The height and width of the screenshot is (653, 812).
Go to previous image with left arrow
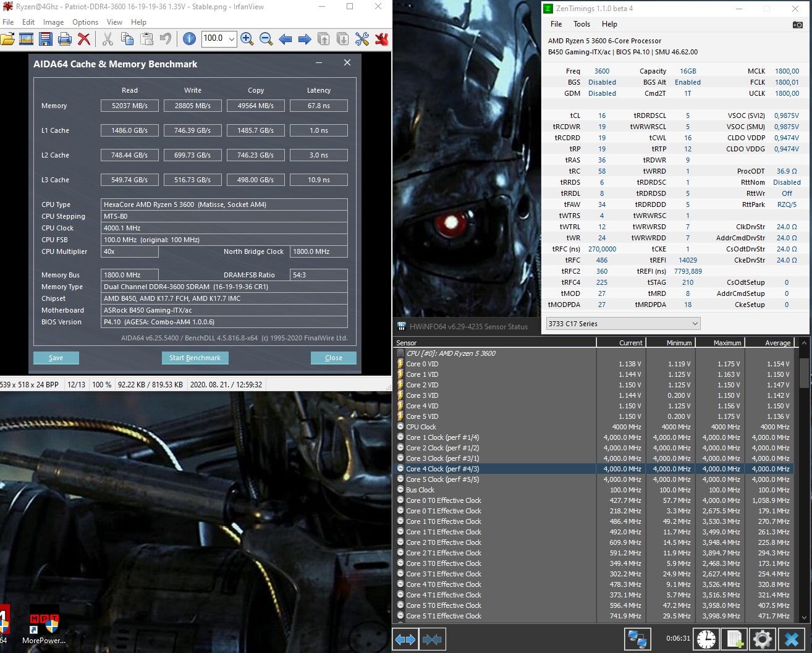tap(285, 39)
